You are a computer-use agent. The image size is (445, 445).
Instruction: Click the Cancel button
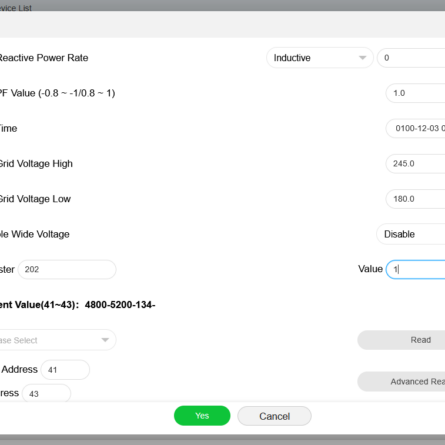[x=274, y=416]
